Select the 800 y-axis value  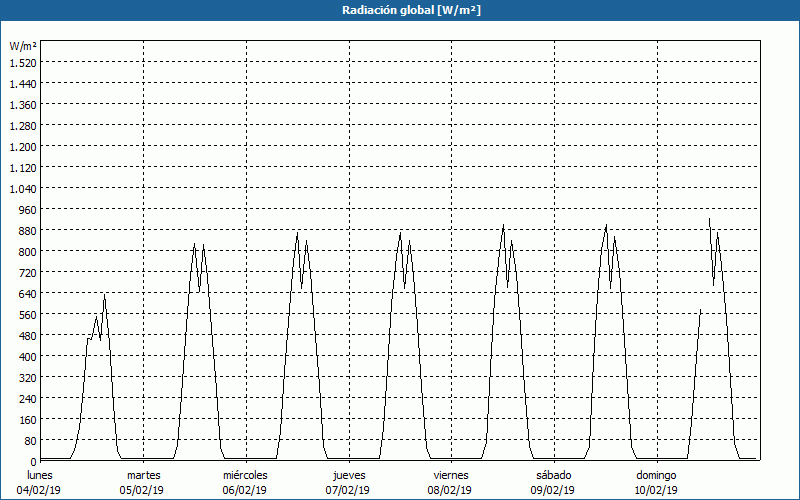pyautogui.click(x=28, y=252)
